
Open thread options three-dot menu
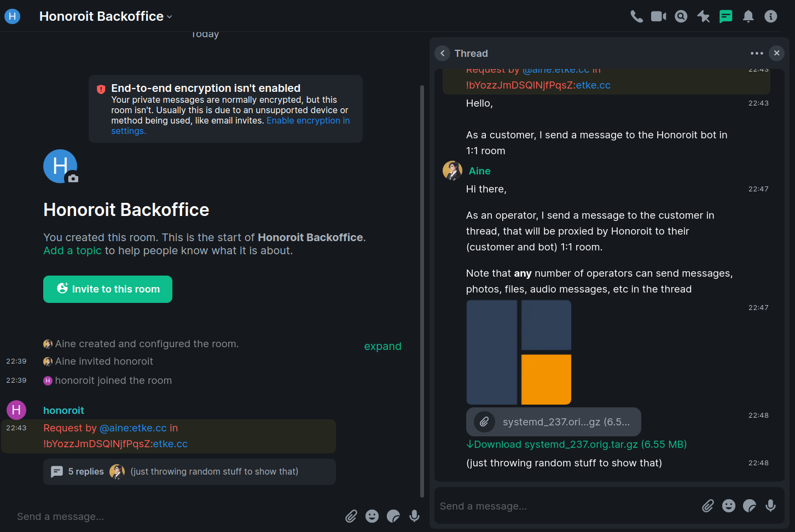coord(757,53)
